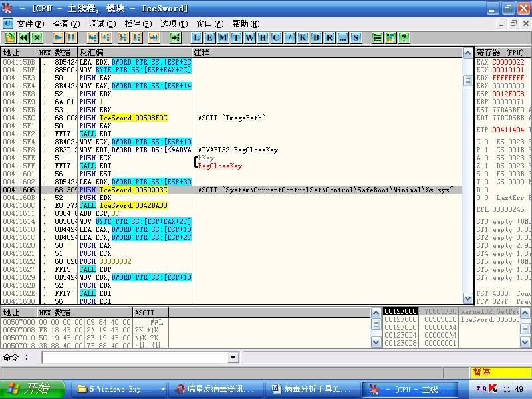Image resolution: width=532 pixels, height=399 pixels.
Task: Open the 插件(P) menu
Action: point(138,24)
